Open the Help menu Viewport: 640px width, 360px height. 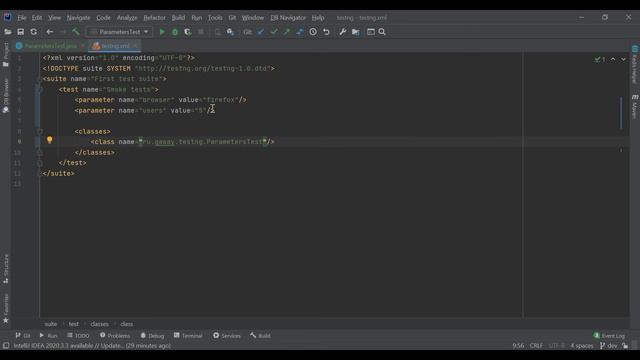tap(318, 18)
